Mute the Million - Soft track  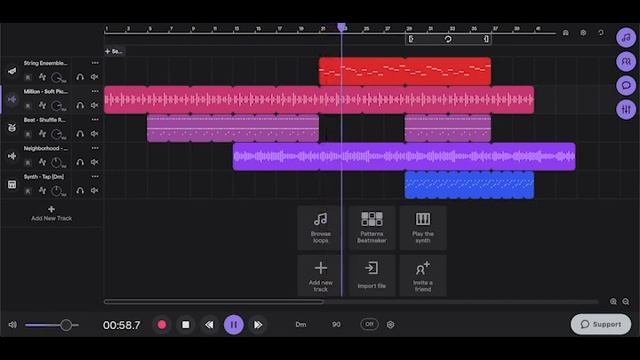[95, 105]
